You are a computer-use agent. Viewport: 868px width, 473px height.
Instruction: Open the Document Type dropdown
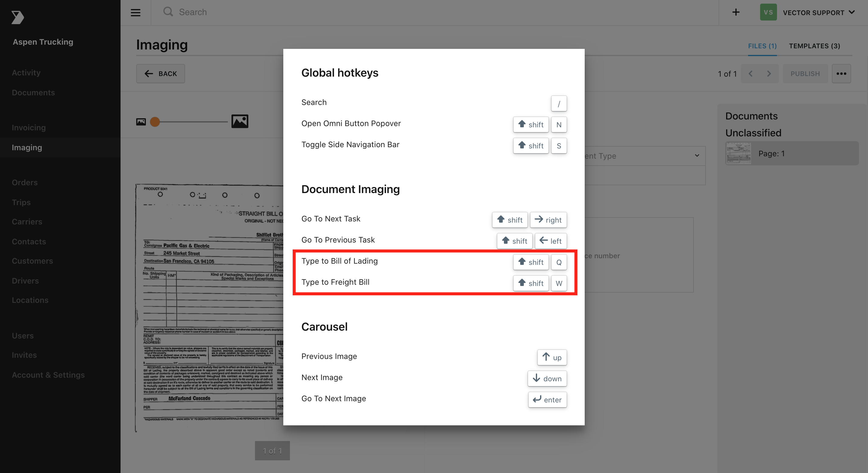[645, 156]
